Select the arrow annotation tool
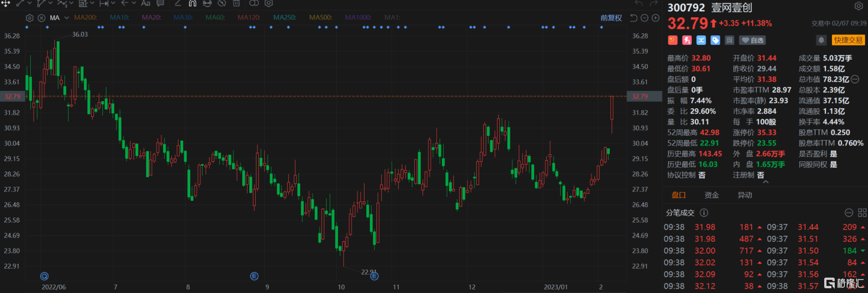Screen dimensions: 868x293 point(125,4)
